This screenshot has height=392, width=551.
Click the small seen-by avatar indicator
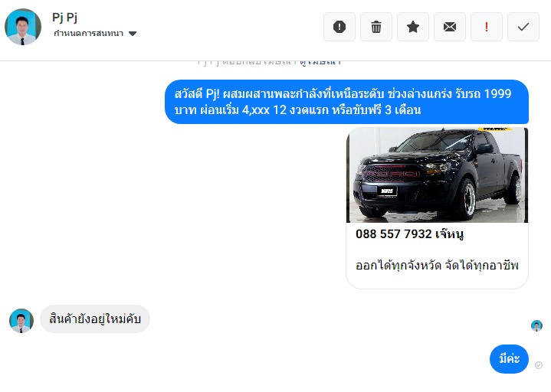536,325
